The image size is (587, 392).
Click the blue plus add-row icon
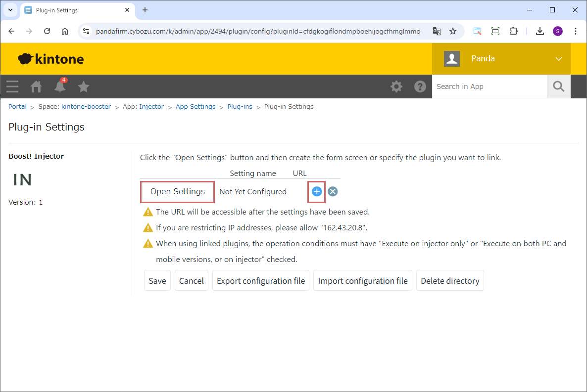[x=317, y=192]
